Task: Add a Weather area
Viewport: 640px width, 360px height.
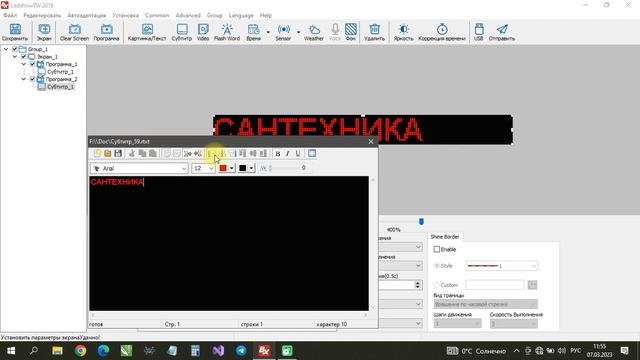Action: point(313,32)
